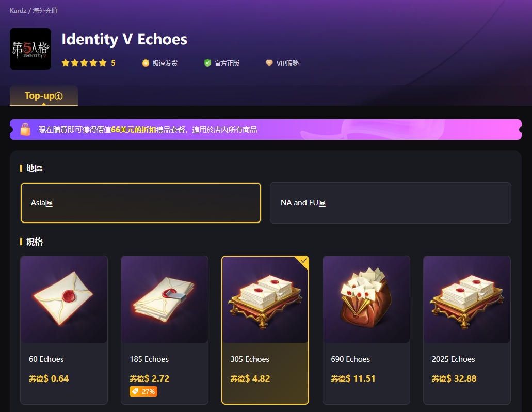
Task: Click the official genuine shield icon
Action: coord(207,63)
